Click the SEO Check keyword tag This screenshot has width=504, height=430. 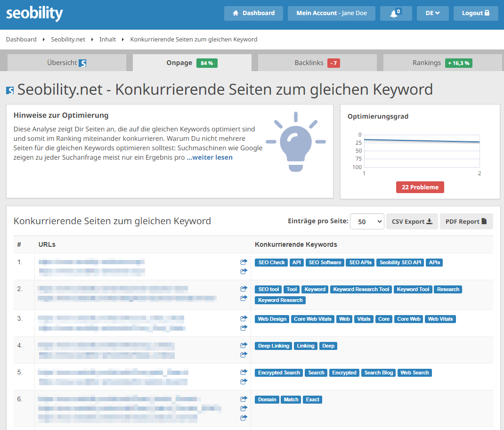click(x=272, y=262)
